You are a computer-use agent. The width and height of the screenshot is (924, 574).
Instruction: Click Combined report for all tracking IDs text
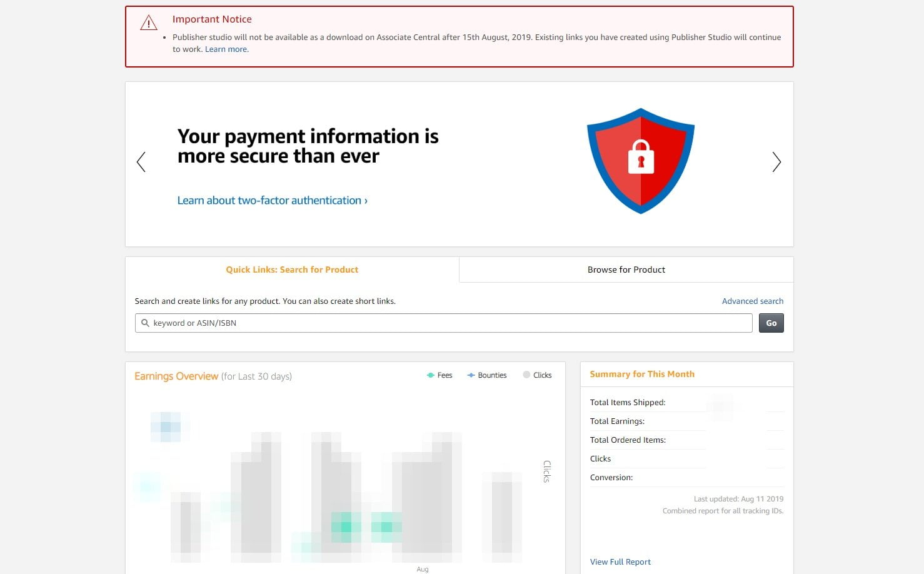pos(723,511)
